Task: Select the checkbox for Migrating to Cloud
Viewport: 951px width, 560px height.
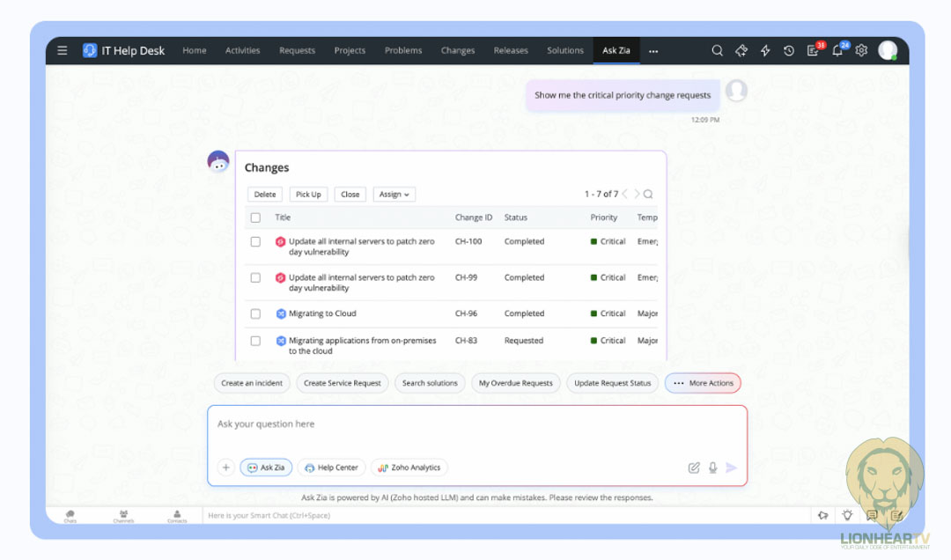Action: [255, 313]
